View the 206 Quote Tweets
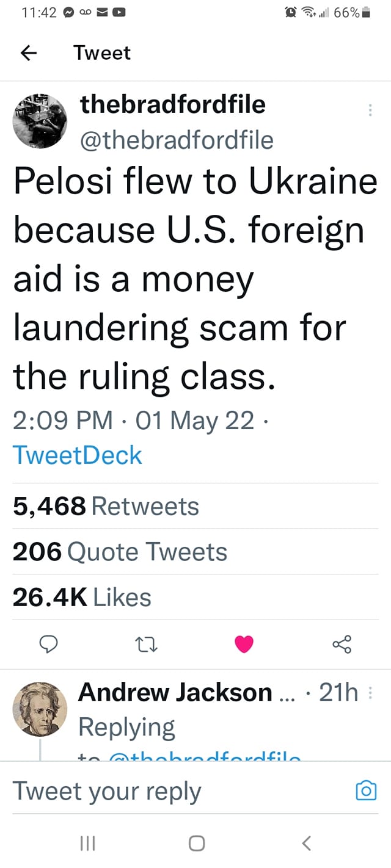 [x=120, y=552]
